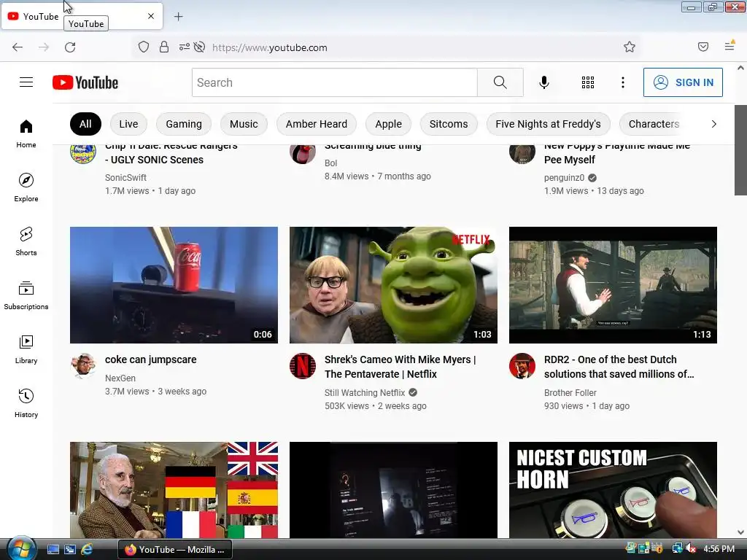Viewport: 747px width, 560px height.
Task: Open SonicSwift channel link
Action: [125, 178]
